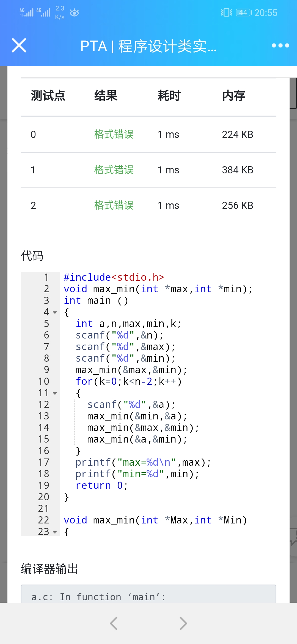297x644 pixels.
Task: Click the max_min(&a,&min); line 15
Action: coord(137,439)
